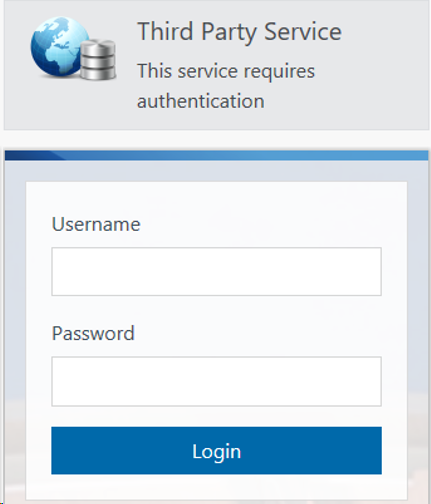Screen dimensions: 431x504
Task: Click the Third Party Service heading
Action: tap(239, 32)
